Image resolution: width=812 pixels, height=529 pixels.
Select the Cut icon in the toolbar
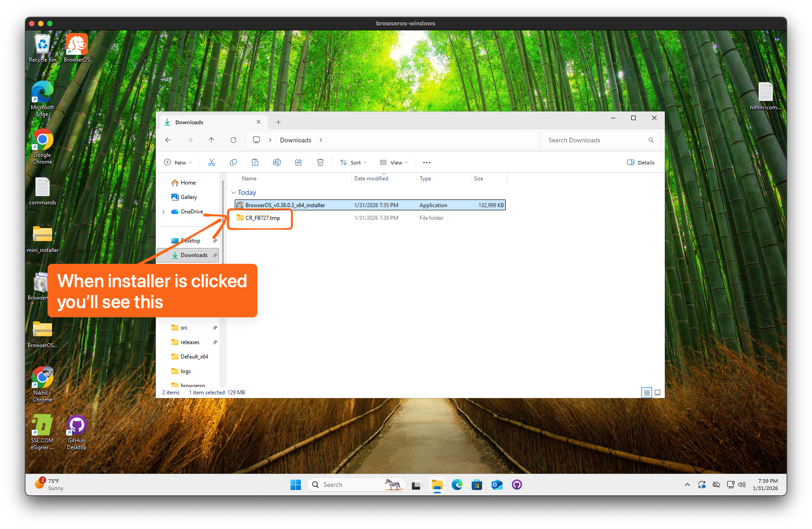click(x=211, y=162)
